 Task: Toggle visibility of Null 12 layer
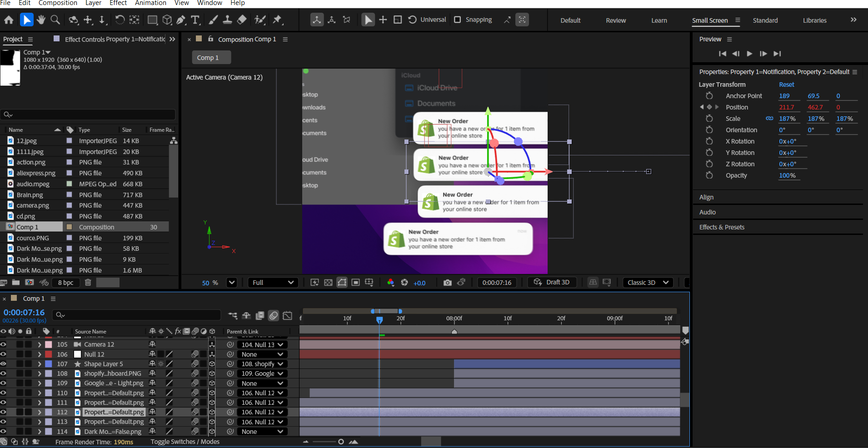tap(4, 354)
